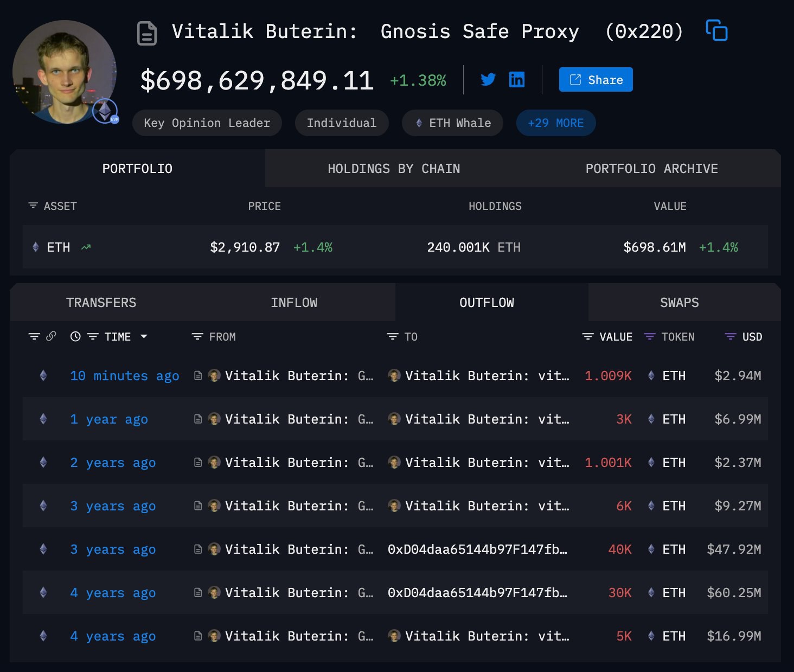Image resolution: width=794 pixels, height=672 pixels.
Task: Click FROM contract icon in 1.009K ETH row
Action: tap(198, 375)
